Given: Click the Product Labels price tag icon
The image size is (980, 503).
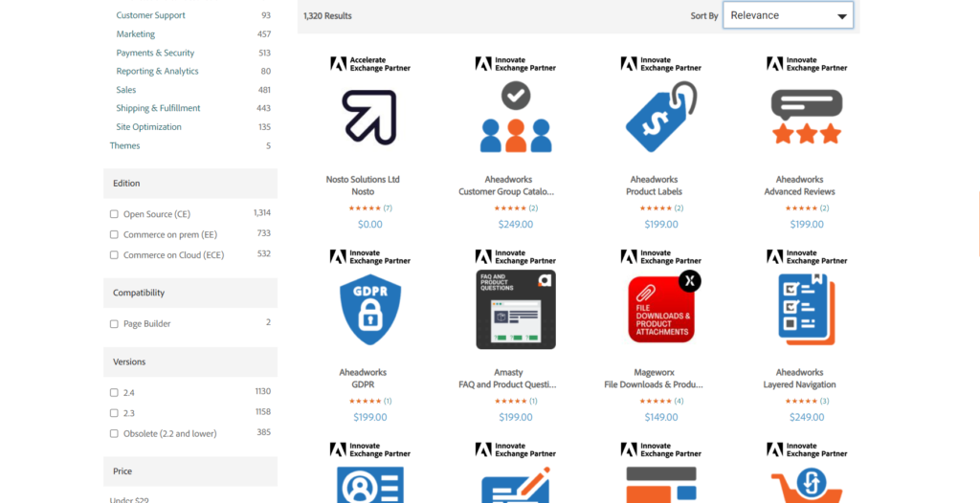Looking at the screenshot, I should coord(661,117).
